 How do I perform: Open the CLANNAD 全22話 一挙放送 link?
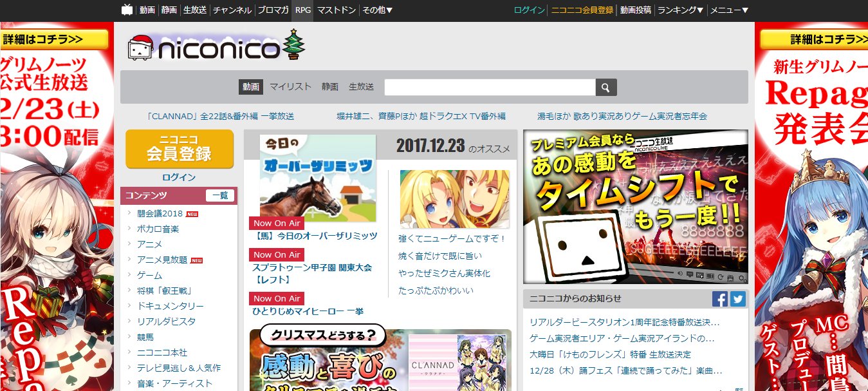point(220,117)
